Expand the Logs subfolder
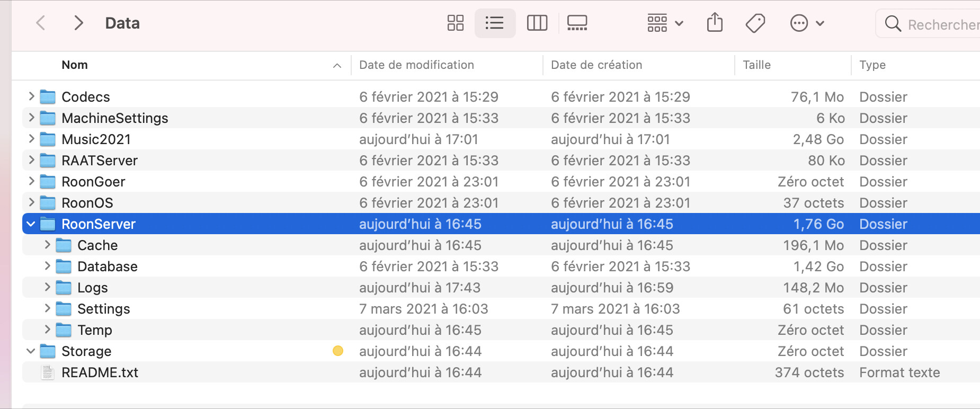Screen dimensions: 980x409 [x=47, y=287]
